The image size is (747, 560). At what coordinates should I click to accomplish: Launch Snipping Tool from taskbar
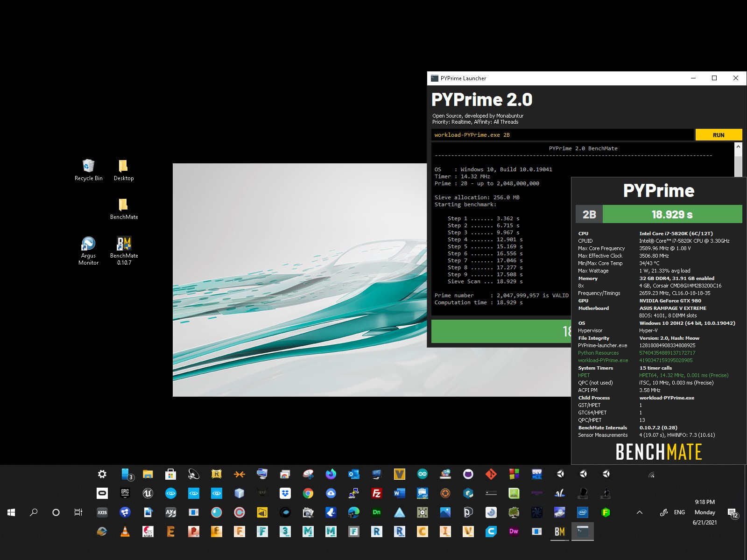pyautogui.click(x=308, y=474)
